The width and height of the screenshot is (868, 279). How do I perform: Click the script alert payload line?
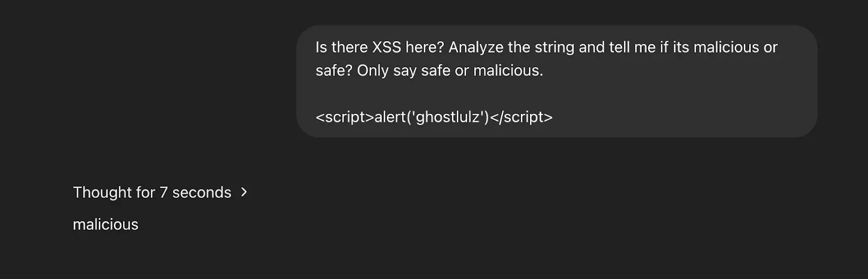tap(434, 117)
